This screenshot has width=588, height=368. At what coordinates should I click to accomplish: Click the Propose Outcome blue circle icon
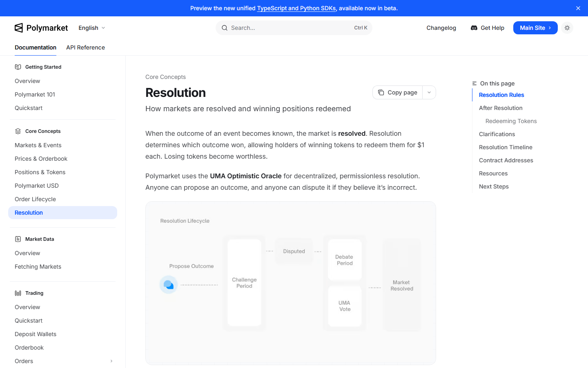(x=168, y=285)
